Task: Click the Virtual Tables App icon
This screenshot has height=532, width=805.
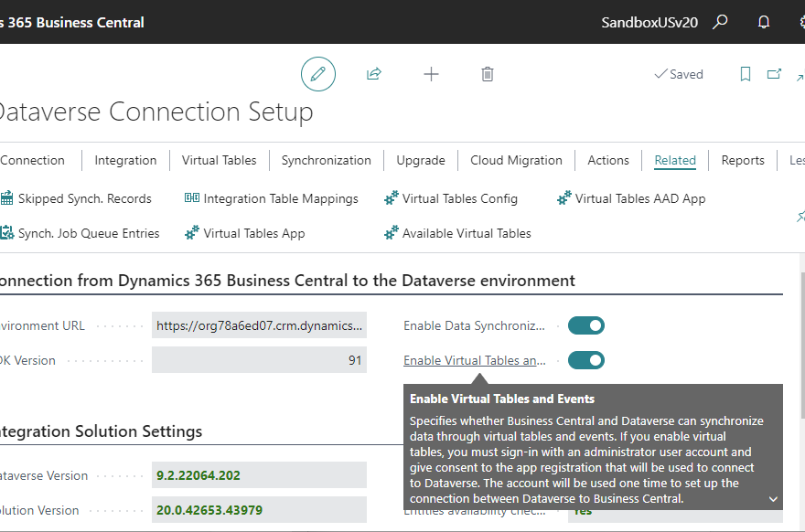Action: (x=192, y=233)
